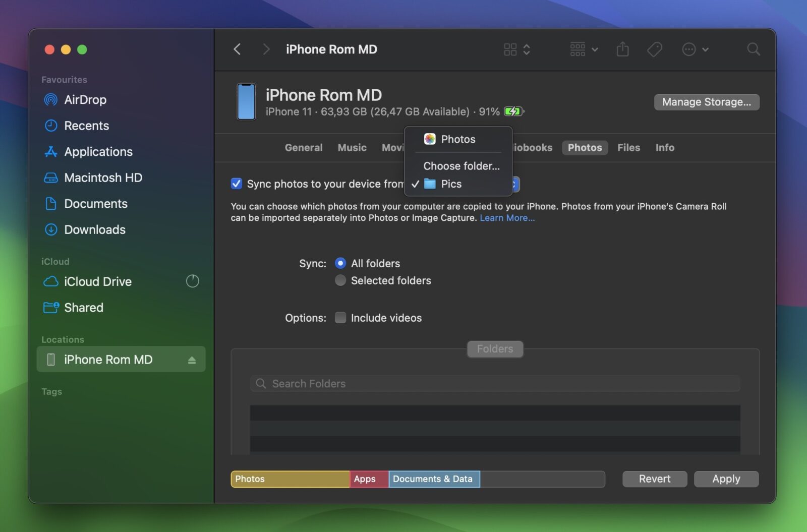The width and height of the screenshot is (807, 532).
Task: Open the icon view switcher dropdown
Action: coord(516,49)
